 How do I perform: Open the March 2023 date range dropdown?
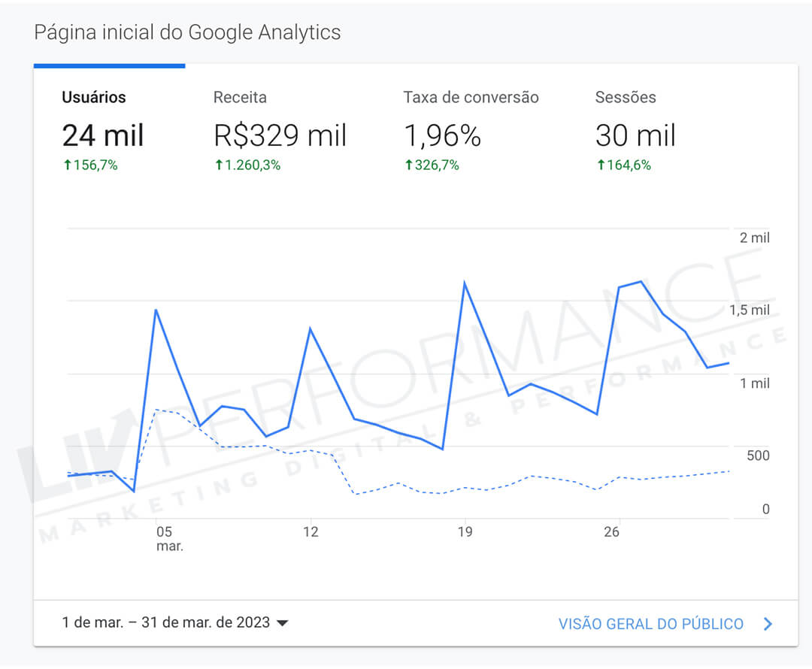(165, 622)
